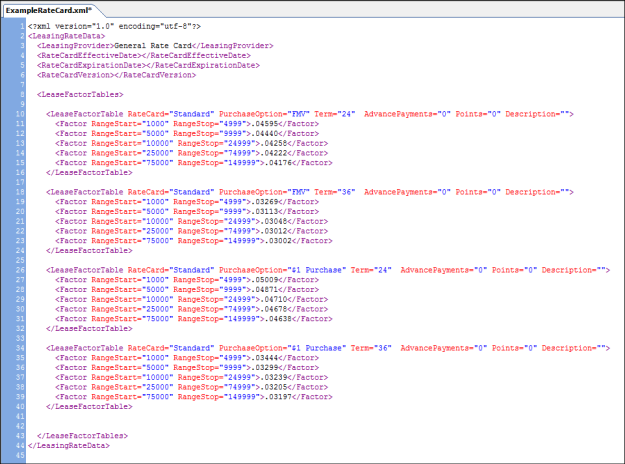Image resolution: width=625 pixels, height=464 pixels.
Task: Click Factor value .03012 line
Action: [x=192, y=231]
